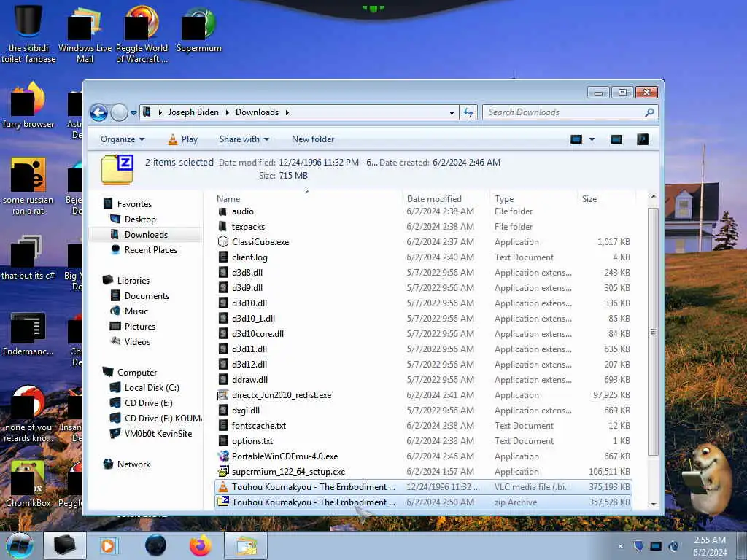
Task: Select Libraries in navigation pane
Action: coord(133,281)
